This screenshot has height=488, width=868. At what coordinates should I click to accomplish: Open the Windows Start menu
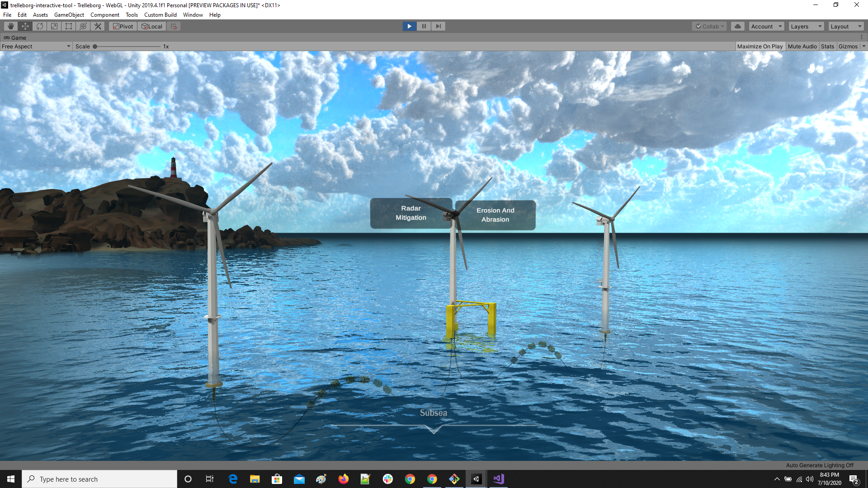(x=11, y=479)
